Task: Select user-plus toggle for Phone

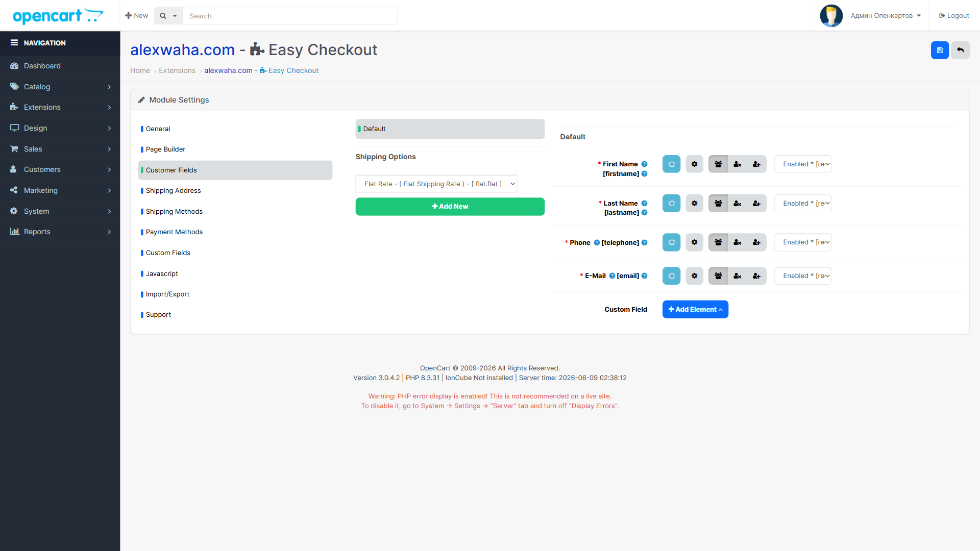Action: (757, 242)
